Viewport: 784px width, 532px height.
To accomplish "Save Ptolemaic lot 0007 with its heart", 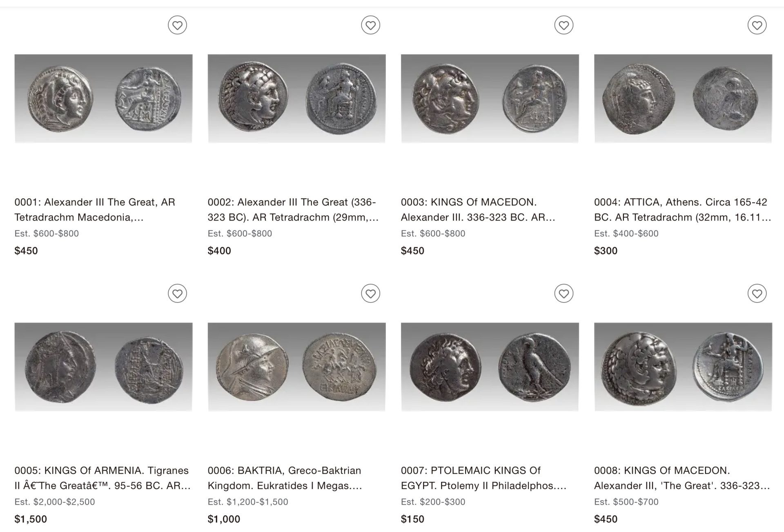I will tap(563, 294).
